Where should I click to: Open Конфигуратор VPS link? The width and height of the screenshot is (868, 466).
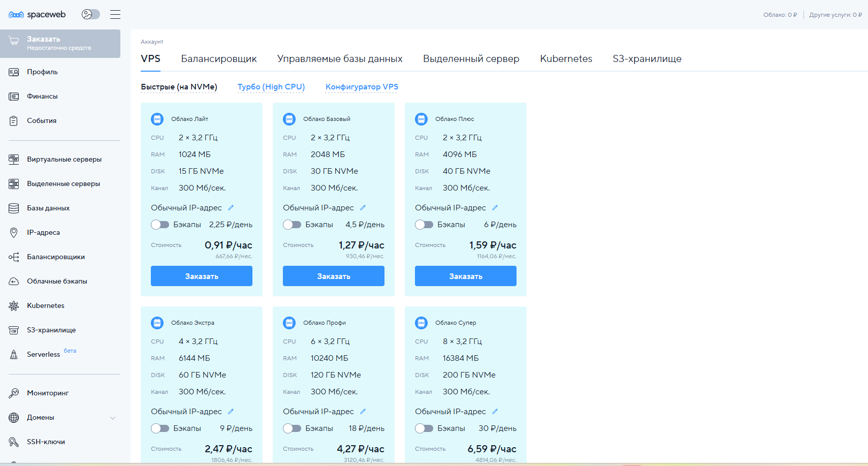tap(362, 87)
